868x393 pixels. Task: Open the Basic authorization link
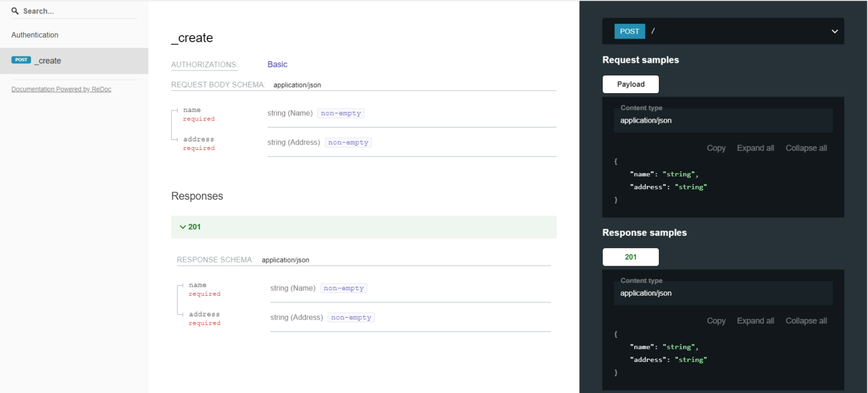(x=277, y=64)
